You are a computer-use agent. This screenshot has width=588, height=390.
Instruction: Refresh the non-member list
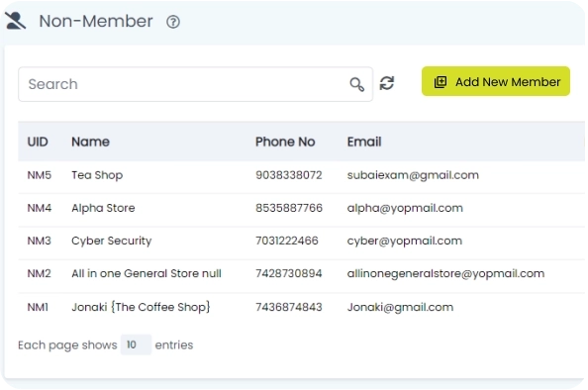(x=387, y=83)
